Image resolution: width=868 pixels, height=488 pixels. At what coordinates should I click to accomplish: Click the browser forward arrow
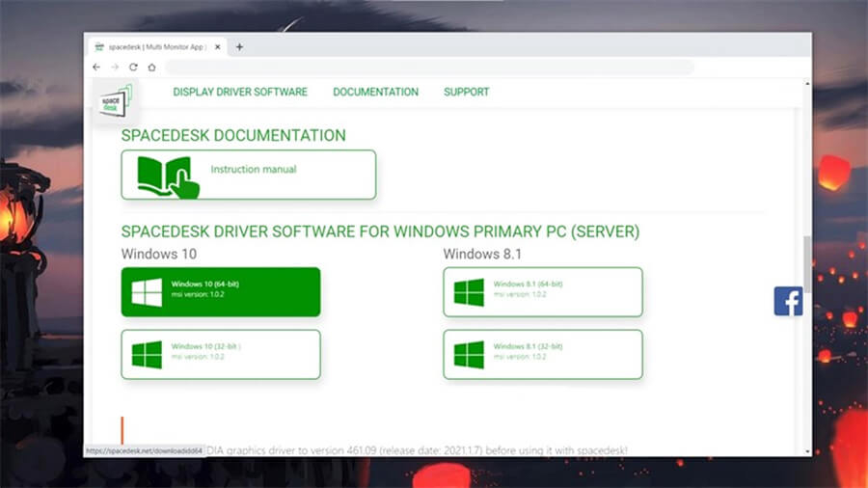coord(115,67)
